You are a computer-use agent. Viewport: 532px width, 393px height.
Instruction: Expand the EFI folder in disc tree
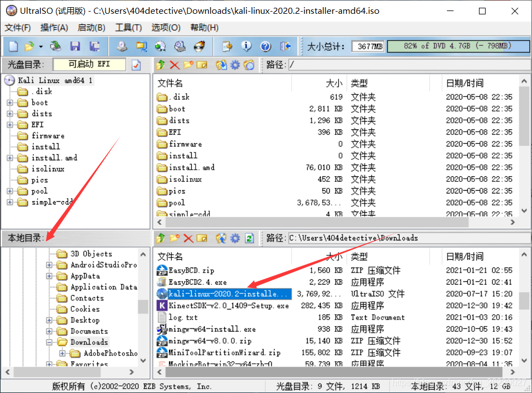pos(10,124)
